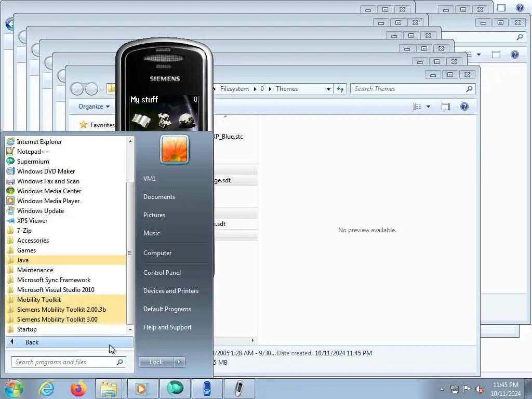Expand the Startup folder
Viewport: 532px width, 399px height.
tap(66, 329)
